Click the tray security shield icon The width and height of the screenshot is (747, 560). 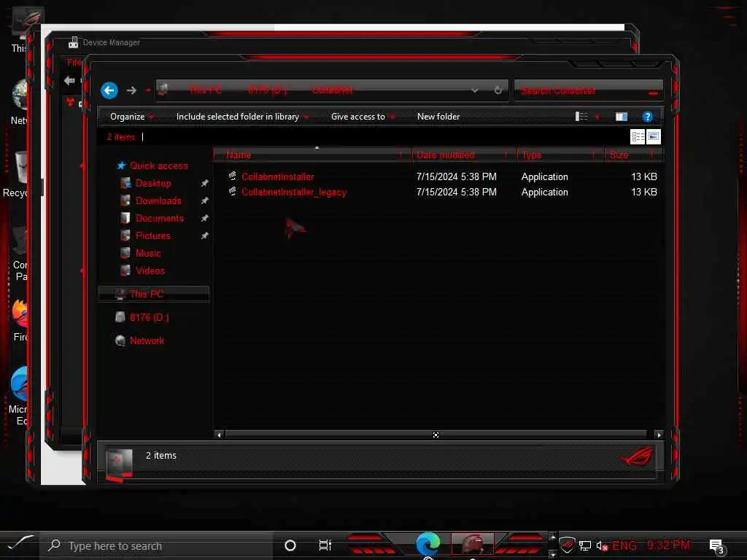coord(567,545)
